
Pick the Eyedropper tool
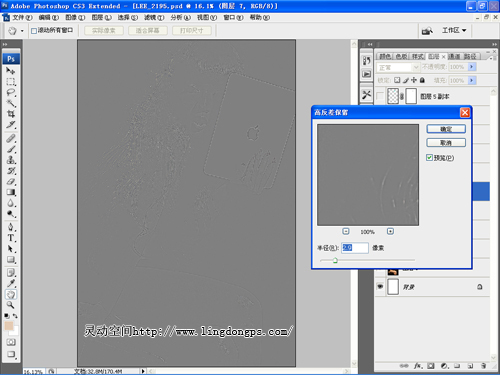(11, 283)
